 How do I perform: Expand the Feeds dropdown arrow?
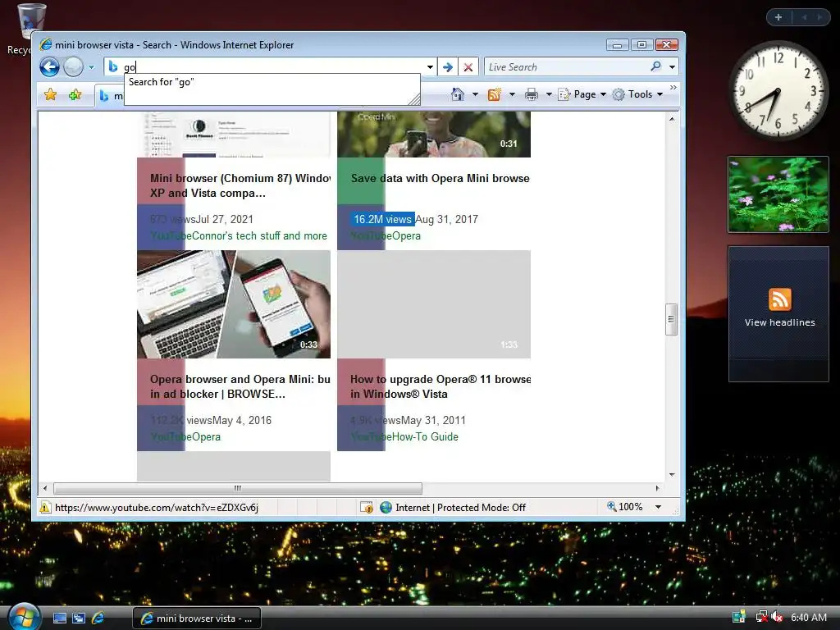512,94
